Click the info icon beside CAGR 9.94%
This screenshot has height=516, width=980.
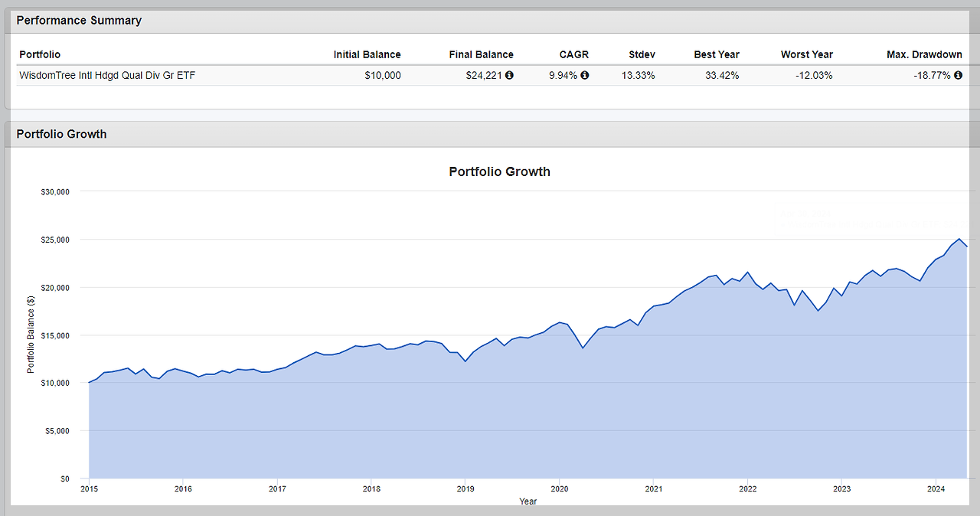[585, 75]
